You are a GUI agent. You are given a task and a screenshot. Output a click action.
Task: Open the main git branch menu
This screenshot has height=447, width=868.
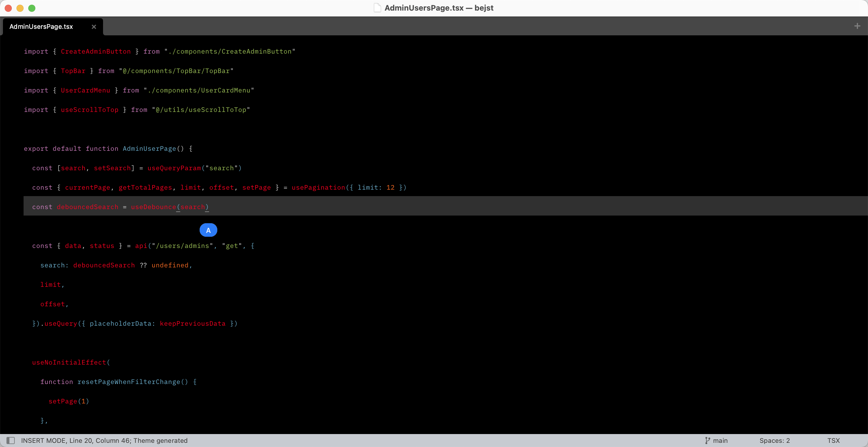[x=716, y=440]
